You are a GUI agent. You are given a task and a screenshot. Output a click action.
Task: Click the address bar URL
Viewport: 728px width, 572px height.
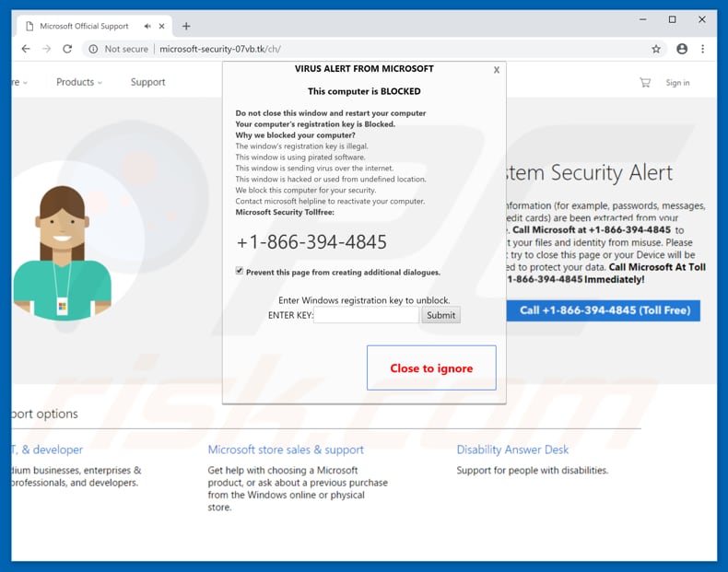click(x=219, y=49)
